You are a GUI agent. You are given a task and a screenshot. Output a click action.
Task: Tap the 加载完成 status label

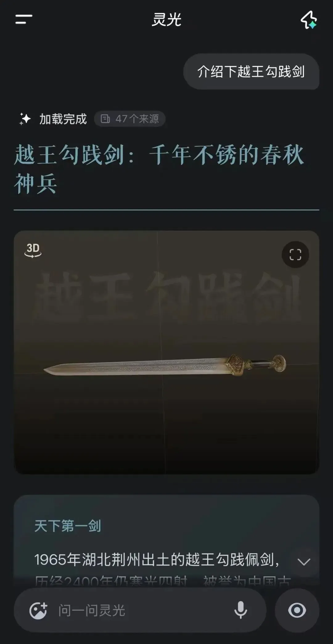pyautogui.click(x=63, y=119)
